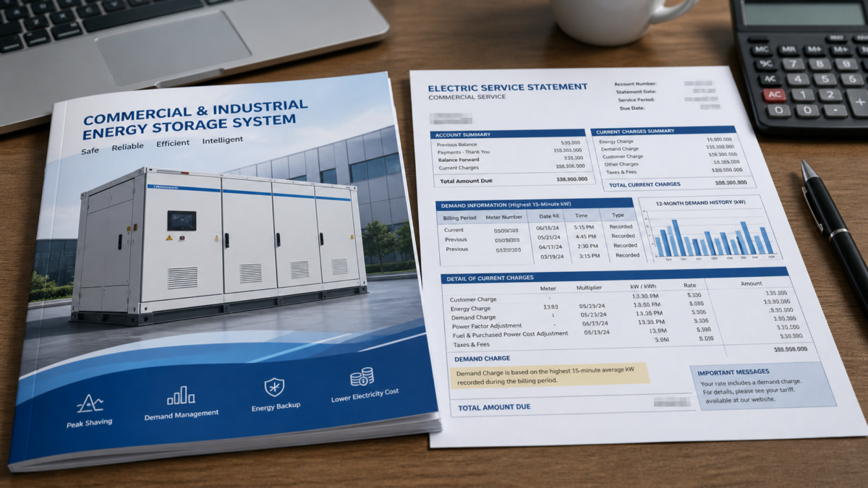The image size is (868, 488).
Task: Click the 'Statement Date:' label
Action: (x=636, y=92)
